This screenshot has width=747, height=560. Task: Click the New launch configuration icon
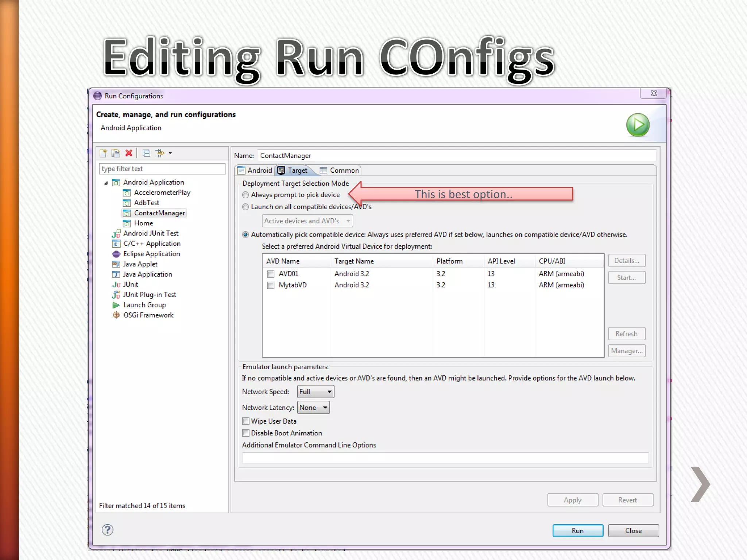[x=103, y=153]
